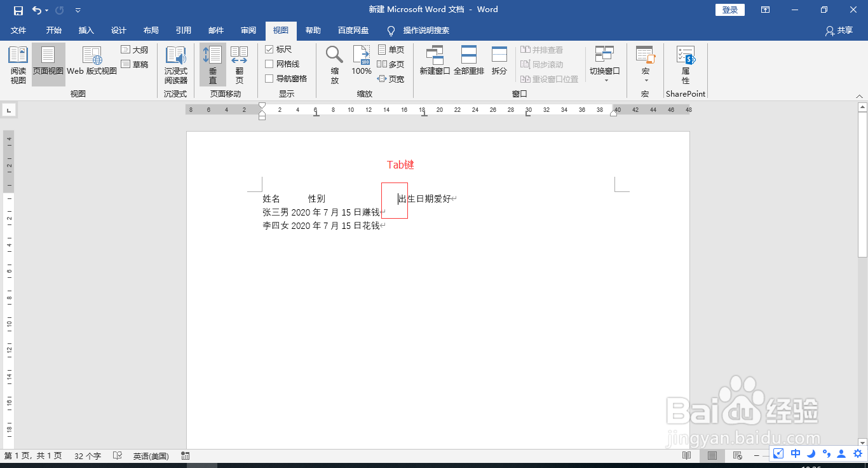Select Vertical page movement (垂直)
The image size is (868, 468).
tap(213, 65)
